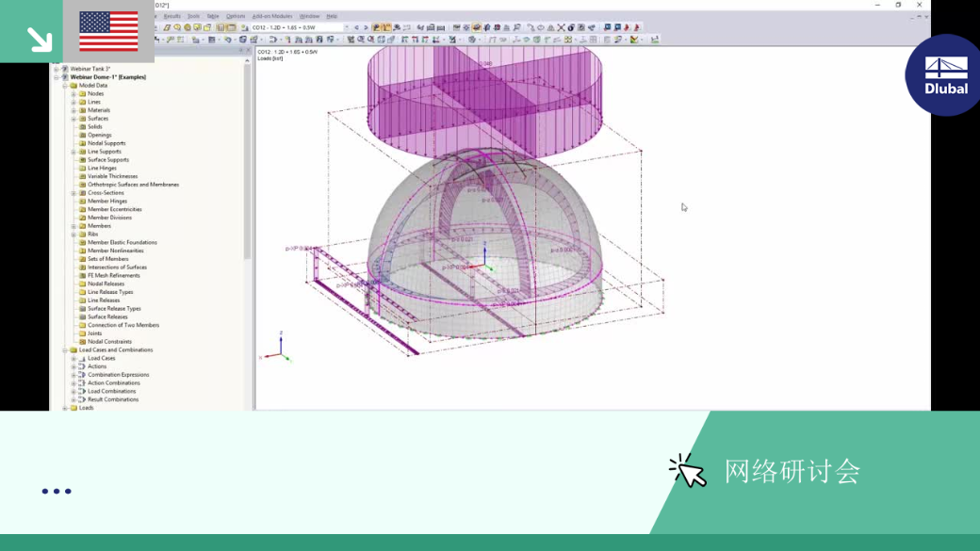Open the Add-on Modules menu
The image size is (980, 551).
point(272,16)
